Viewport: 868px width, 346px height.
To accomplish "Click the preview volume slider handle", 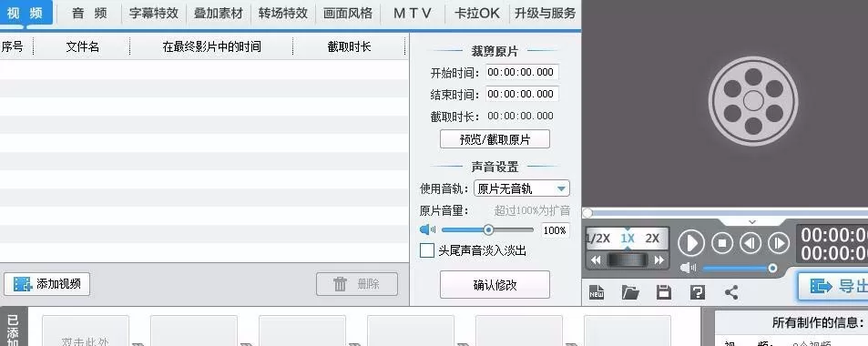I will [772, 269].
